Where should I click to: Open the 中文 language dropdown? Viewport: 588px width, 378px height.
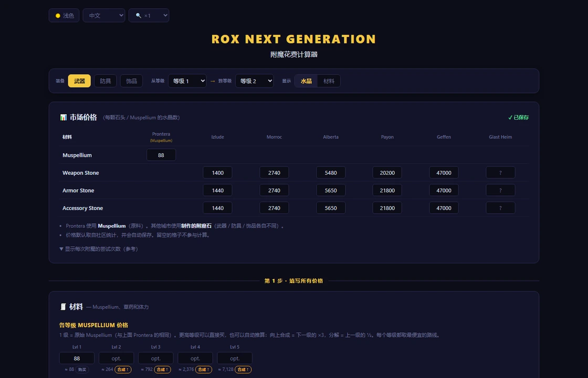click(104, 15)
